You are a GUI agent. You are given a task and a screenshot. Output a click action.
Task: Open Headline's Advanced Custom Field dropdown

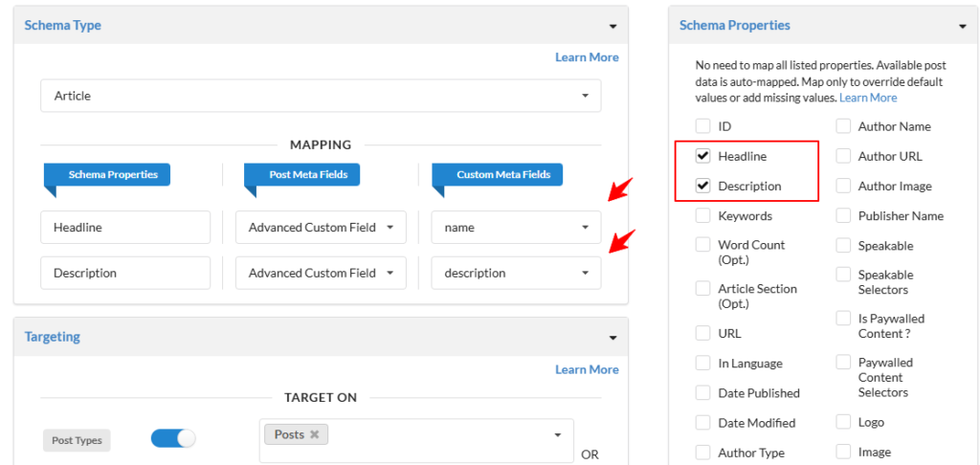(x=321, y=228)
